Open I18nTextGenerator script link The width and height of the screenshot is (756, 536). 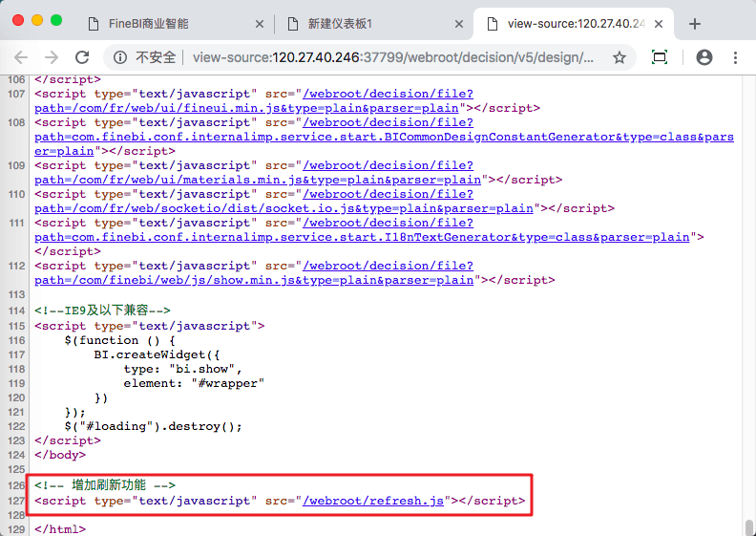pyautogui.click(x=362, y=237)
